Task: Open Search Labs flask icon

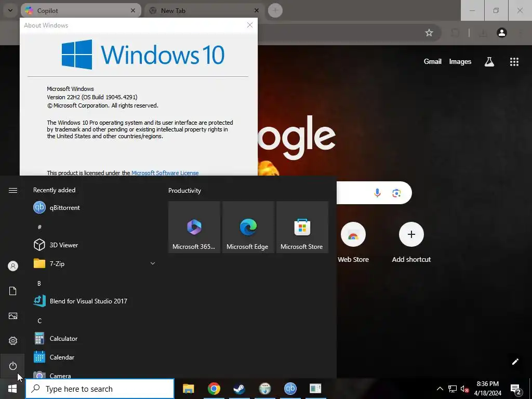Action: click(489, 61)
